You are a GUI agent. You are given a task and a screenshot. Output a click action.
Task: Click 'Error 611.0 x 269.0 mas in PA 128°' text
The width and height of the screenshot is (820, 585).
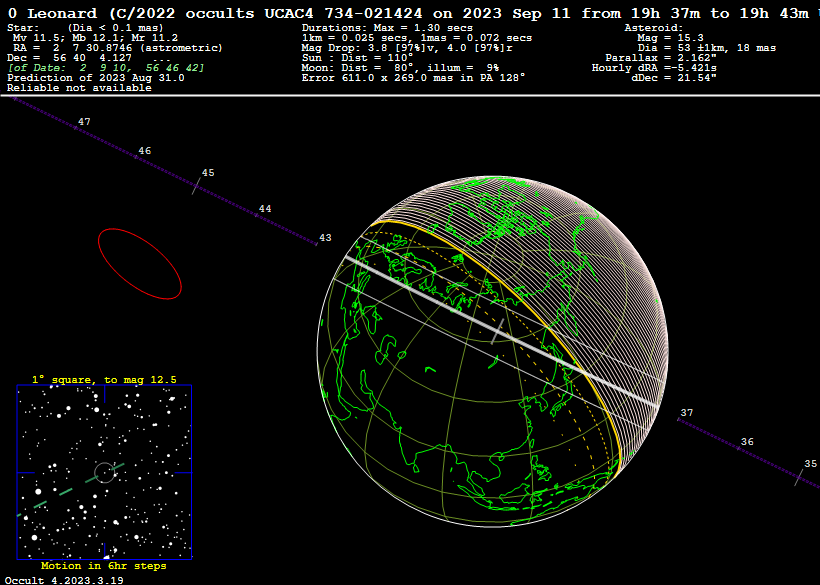click(x=413, y=77)
